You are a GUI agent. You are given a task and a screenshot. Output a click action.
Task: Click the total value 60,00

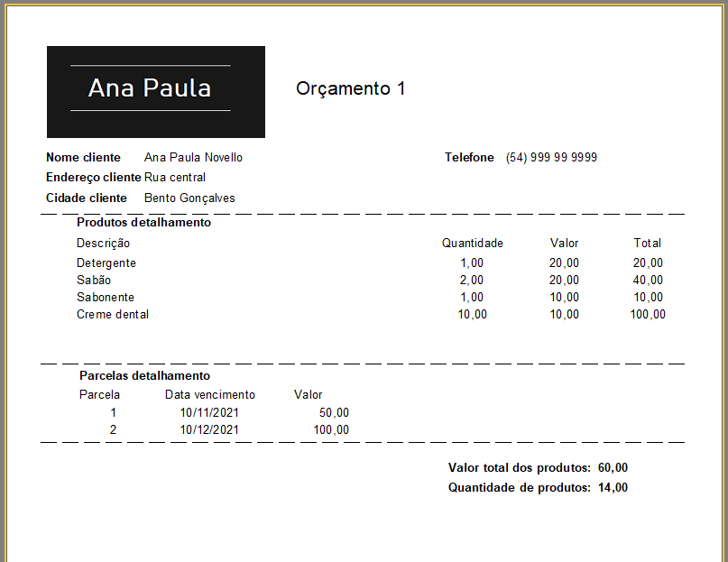pos(613,467)
